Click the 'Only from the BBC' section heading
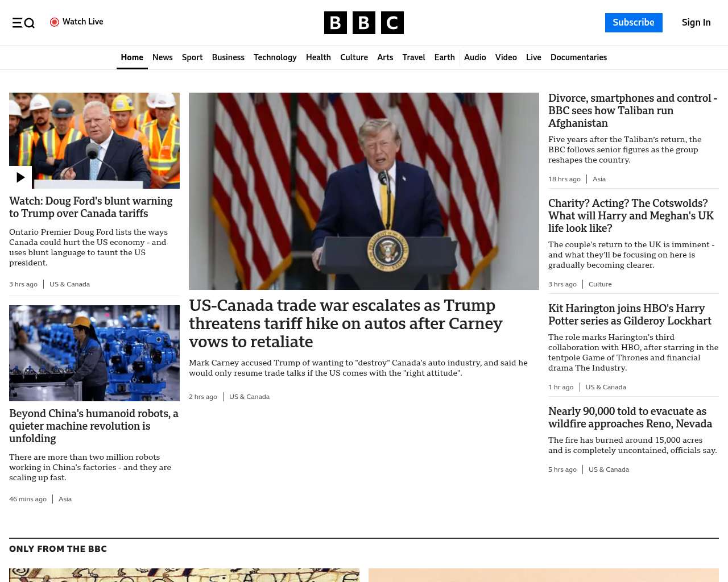This screenshot has width=728, height=582. click(58, 549)
